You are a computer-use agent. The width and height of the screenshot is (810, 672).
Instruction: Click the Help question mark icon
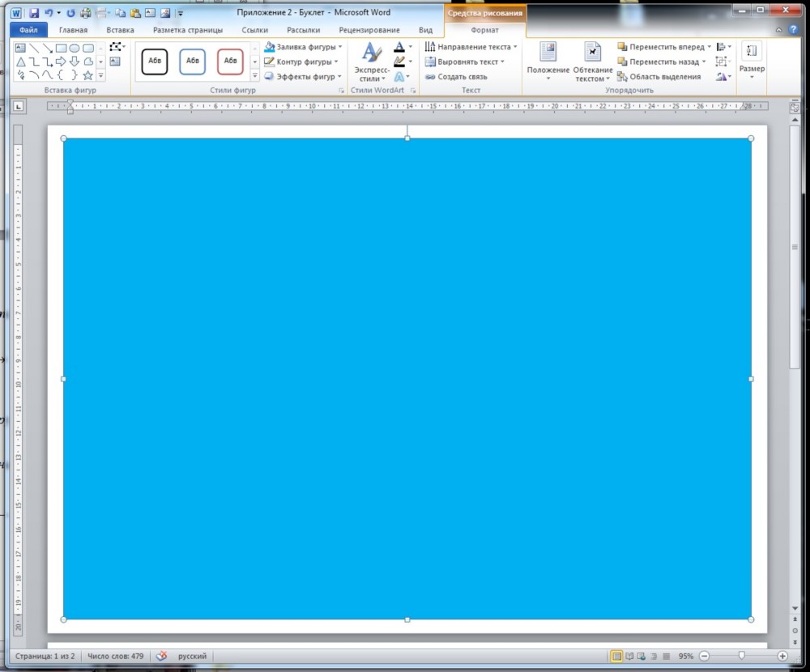coord(794,30)
